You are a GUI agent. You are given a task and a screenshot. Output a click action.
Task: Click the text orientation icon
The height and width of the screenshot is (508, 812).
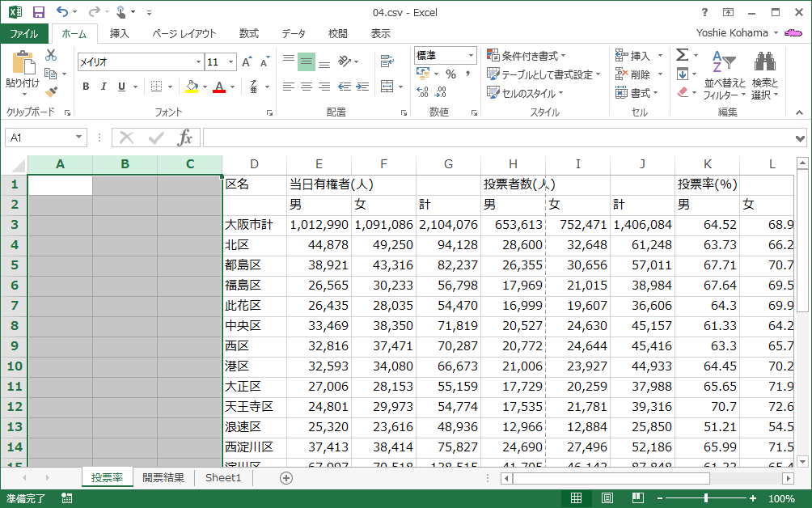[x=345, y=61]
